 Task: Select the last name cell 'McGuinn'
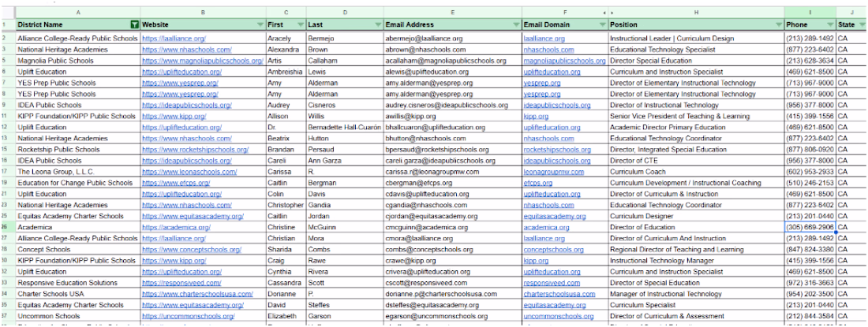(345, 227)
